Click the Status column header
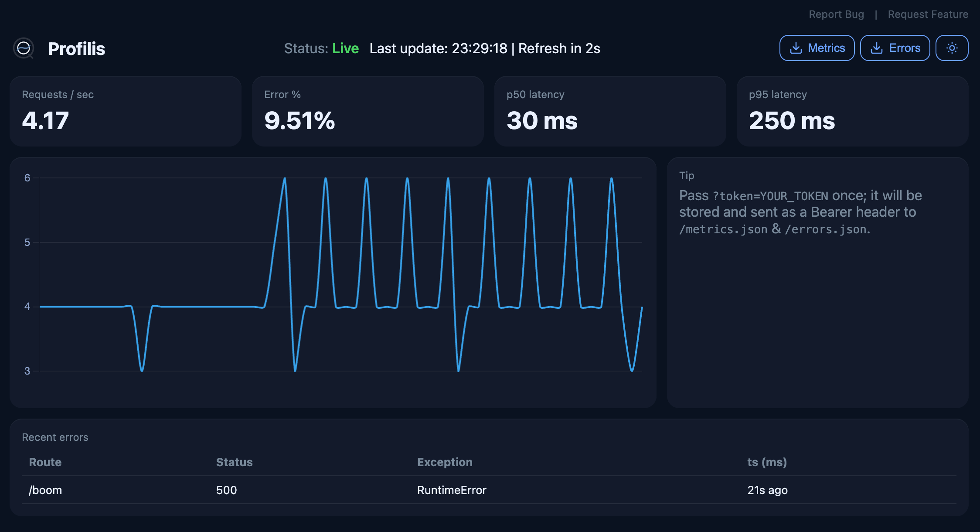 (234, 462)
